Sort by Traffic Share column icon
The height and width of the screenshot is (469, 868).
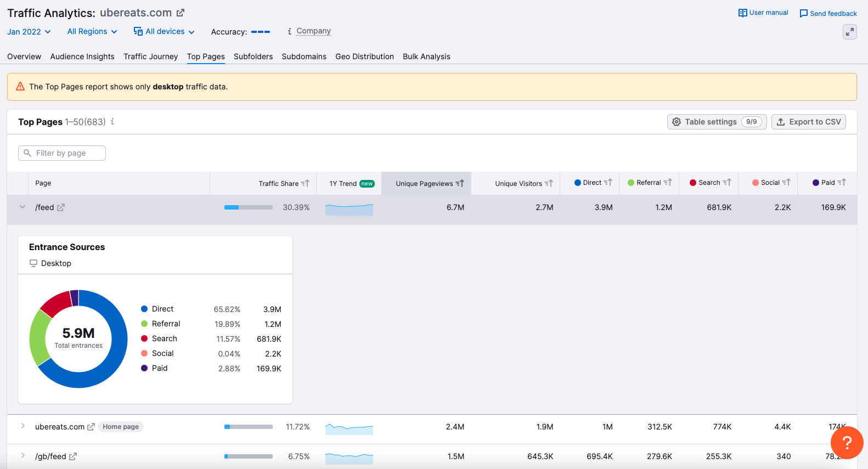306,183
